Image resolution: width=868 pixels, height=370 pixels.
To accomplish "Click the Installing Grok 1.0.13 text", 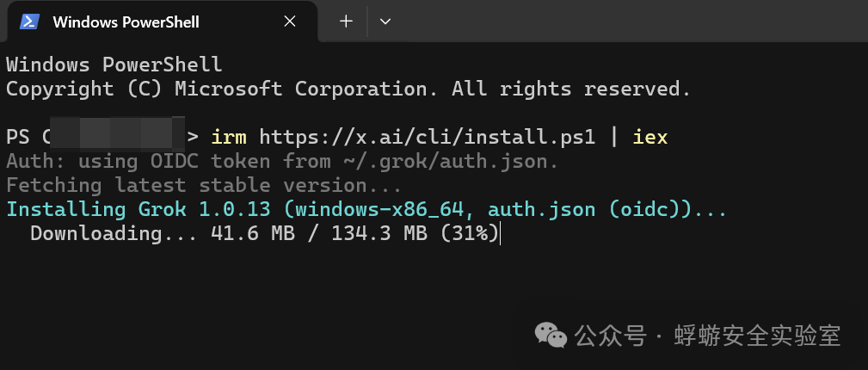I will click(x=139, y=209).
